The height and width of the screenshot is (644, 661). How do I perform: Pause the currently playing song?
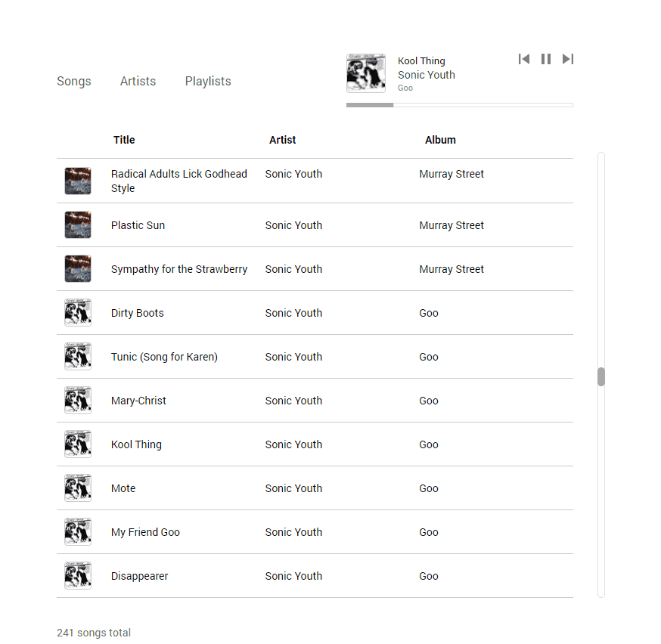[x=546, y=58]
